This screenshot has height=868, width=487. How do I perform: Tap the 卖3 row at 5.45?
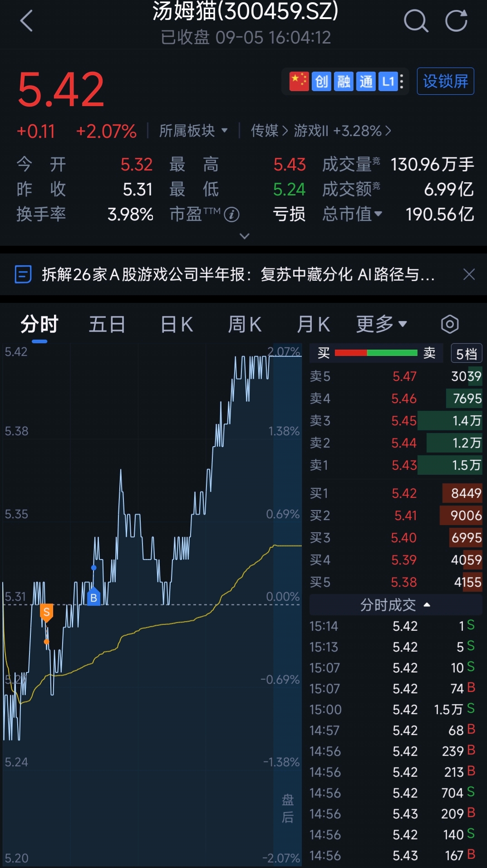point(395,420)
